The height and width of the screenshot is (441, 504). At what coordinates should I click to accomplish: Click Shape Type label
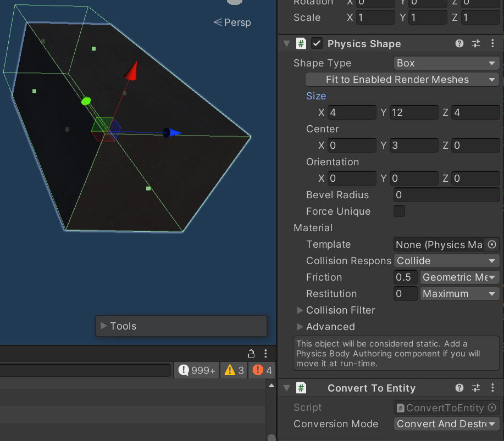[x=323, y=63]
